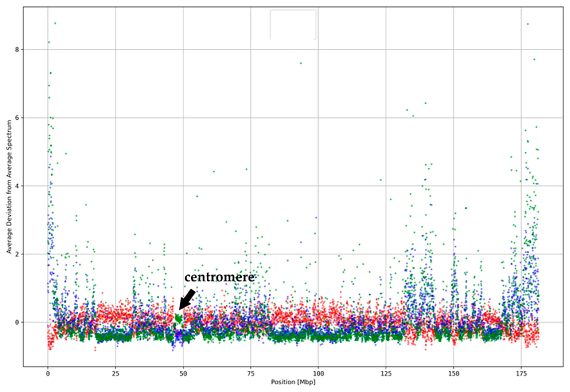Image resolution: width=570 pixels, height=392 pixels.
Task: Click the green cluster under the centromere arrow
Action: click(179, 319)
